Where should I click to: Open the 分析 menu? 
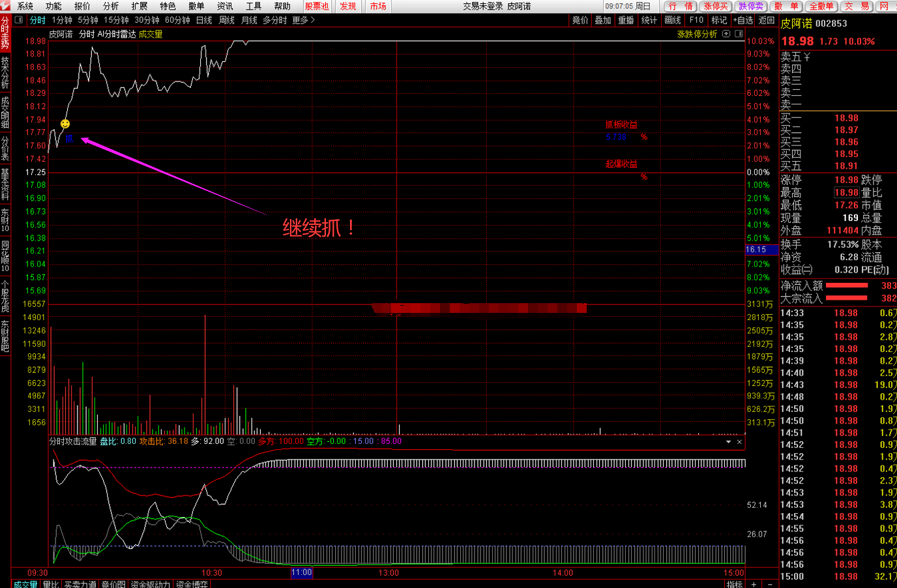pyautogui.click(x=111, y=6)
